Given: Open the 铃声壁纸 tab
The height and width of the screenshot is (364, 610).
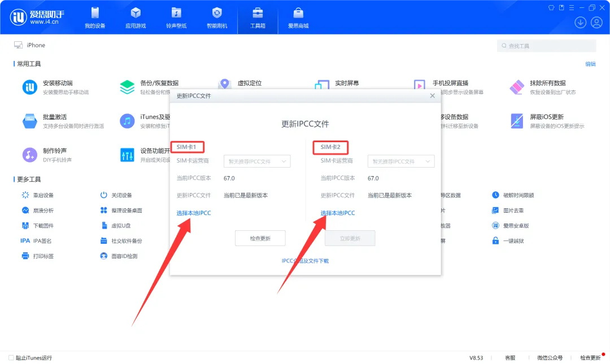Looking at the screenshot, I should pos(176,17).
